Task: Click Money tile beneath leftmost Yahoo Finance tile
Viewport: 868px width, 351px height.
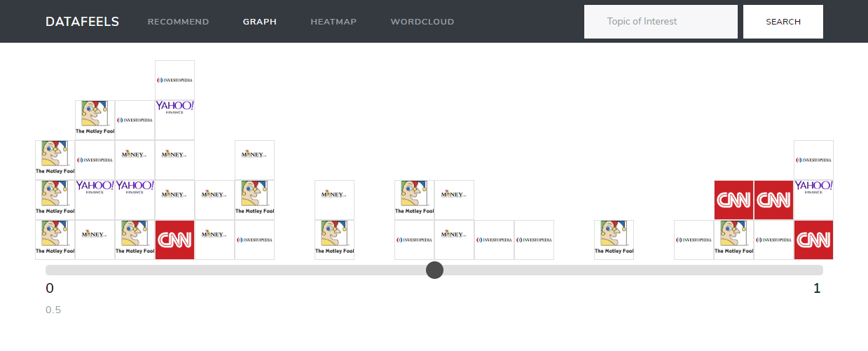Action: [x=95, y=240]
